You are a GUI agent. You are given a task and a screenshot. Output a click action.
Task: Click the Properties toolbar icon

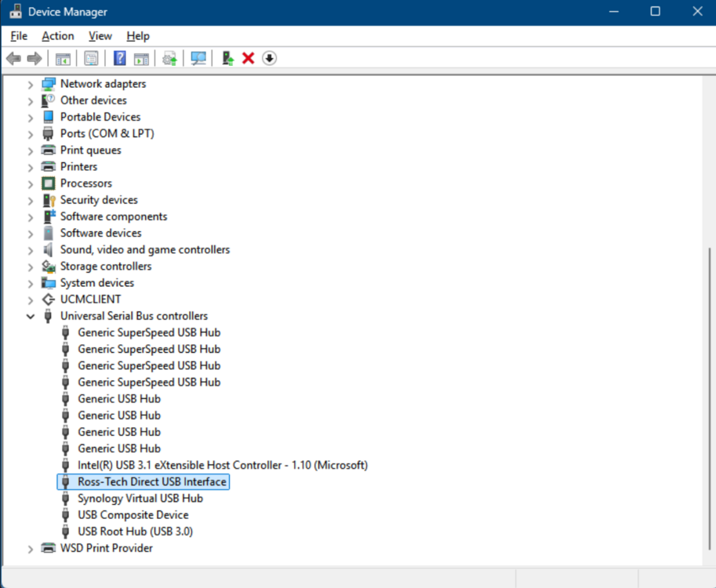91,59
